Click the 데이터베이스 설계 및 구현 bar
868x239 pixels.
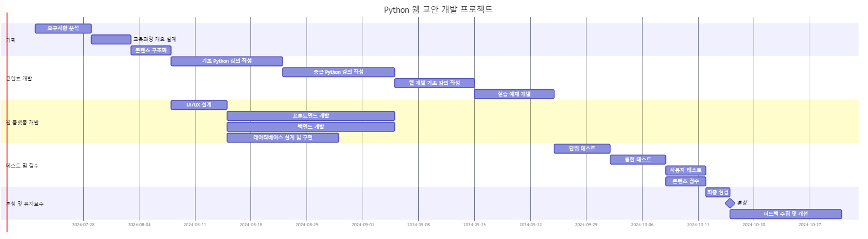(283, 138)
